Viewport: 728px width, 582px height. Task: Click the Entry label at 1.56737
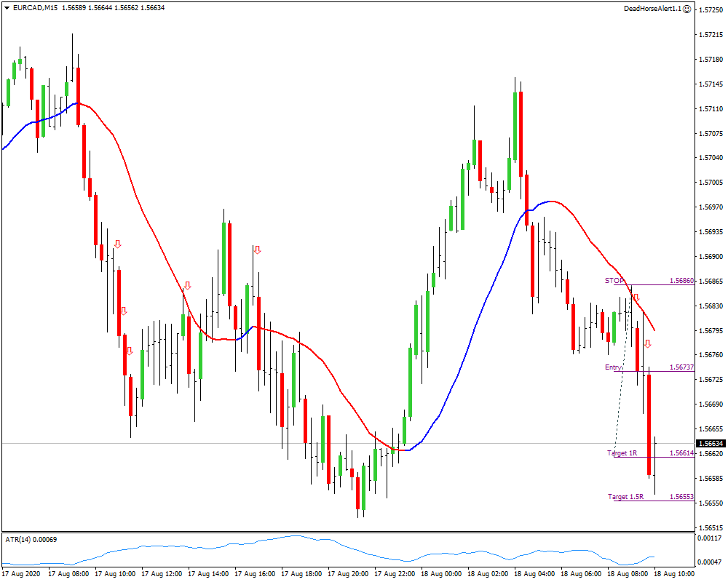pyautogui.click(x=614, y=367)
